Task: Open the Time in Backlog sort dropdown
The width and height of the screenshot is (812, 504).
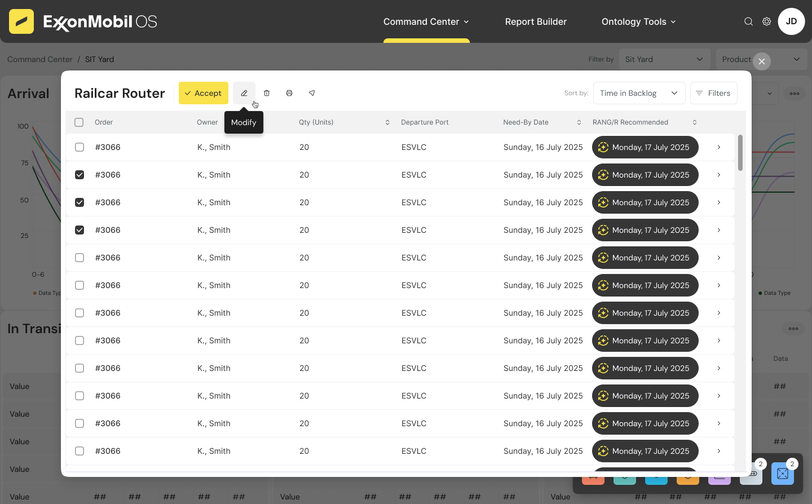Action: (x=639, y=93)
